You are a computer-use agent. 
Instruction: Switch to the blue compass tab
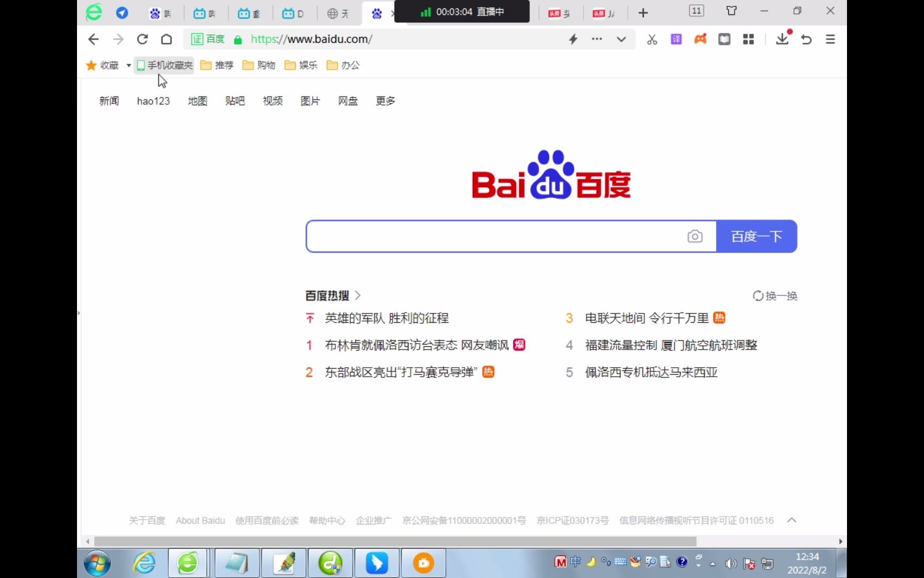tap(122, 13)
